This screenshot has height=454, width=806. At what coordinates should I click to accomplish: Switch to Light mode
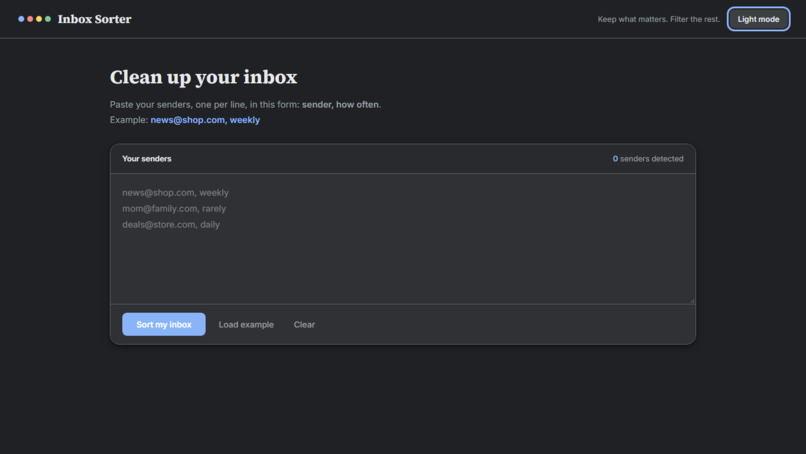tap(758, 19)
